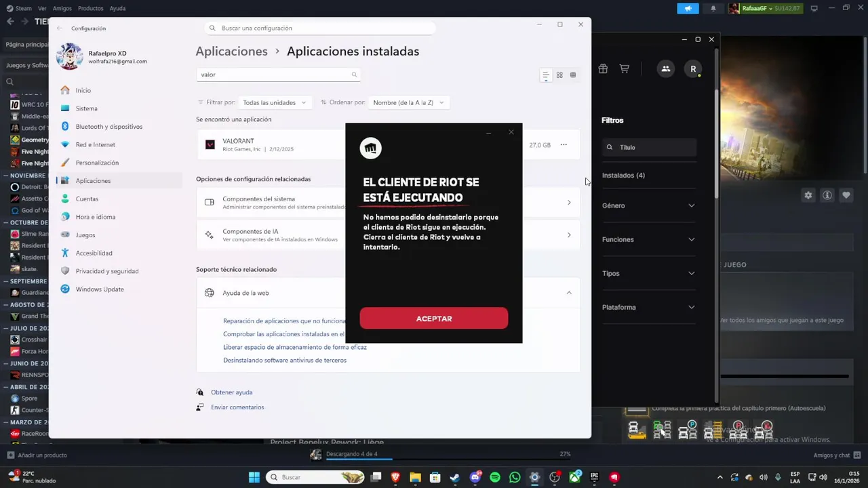This screenshot has width=868, height=488.
Task: Open Epic Games Launcher from taskbar
Action: (x=595, y=477)
